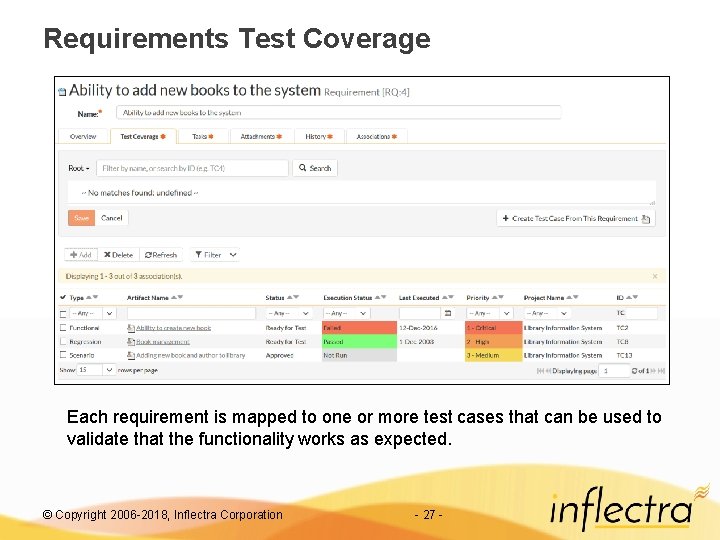Open the Priority filter Any dropdown
This screenshot has height=540, width=720.
[489, 313]
